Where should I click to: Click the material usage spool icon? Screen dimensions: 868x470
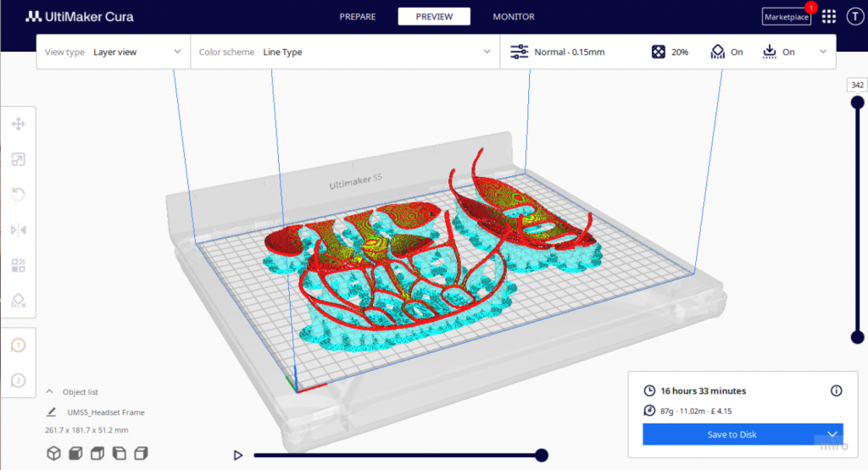(x=649, y=411)
